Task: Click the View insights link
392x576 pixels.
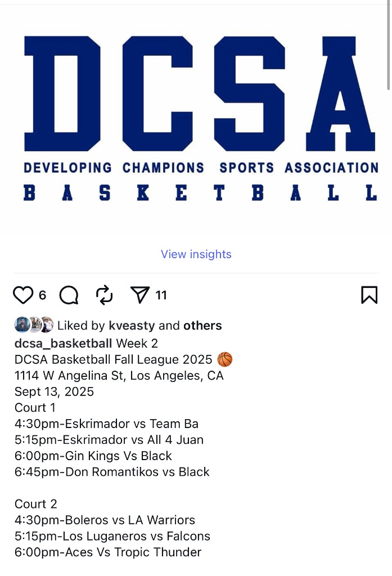Action: click(x=196, y=254)
